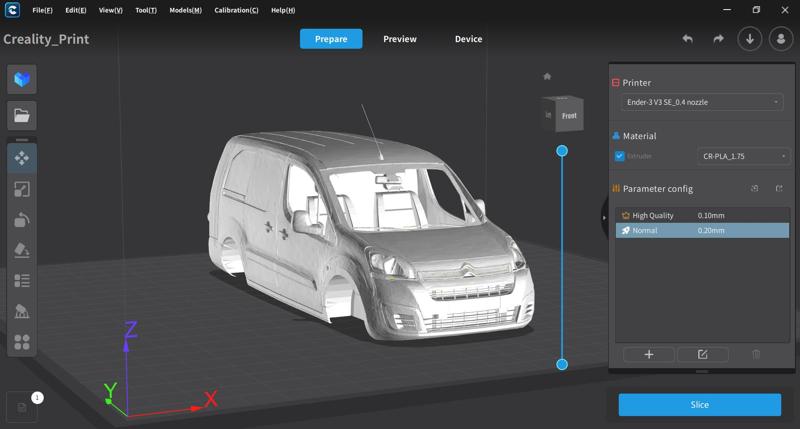800x429 pixels.
Task: Click the Undo arrow icon
Action: pos(688,39)
